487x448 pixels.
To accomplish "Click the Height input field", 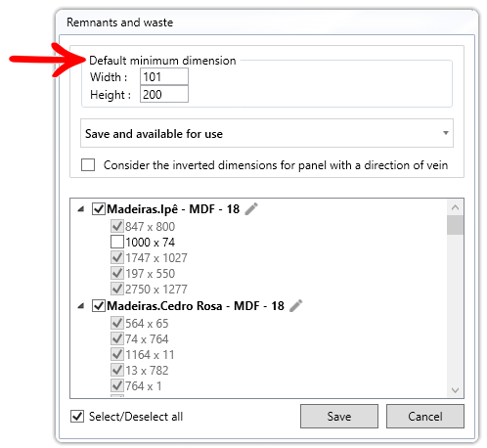I will pos(164,94).
